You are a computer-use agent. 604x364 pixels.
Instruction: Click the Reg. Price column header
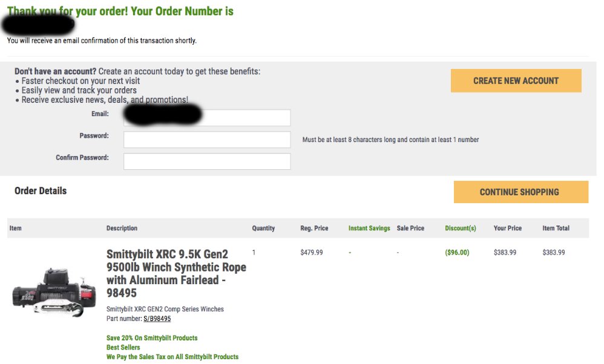[x=314, y=228]
